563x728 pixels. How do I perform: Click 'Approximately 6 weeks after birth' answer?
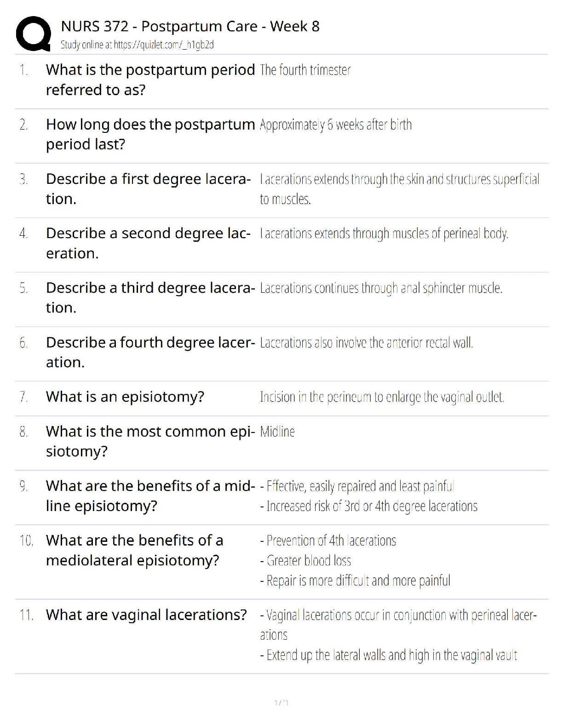click(336, 125)
